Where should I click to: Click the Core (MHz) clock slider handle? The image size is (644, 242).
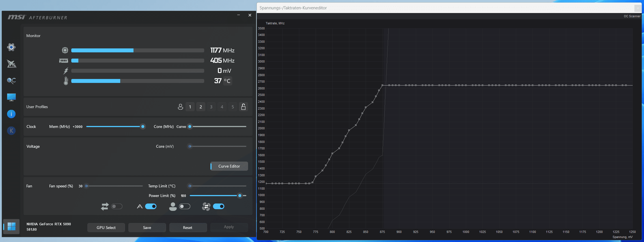tap(190, 127)
